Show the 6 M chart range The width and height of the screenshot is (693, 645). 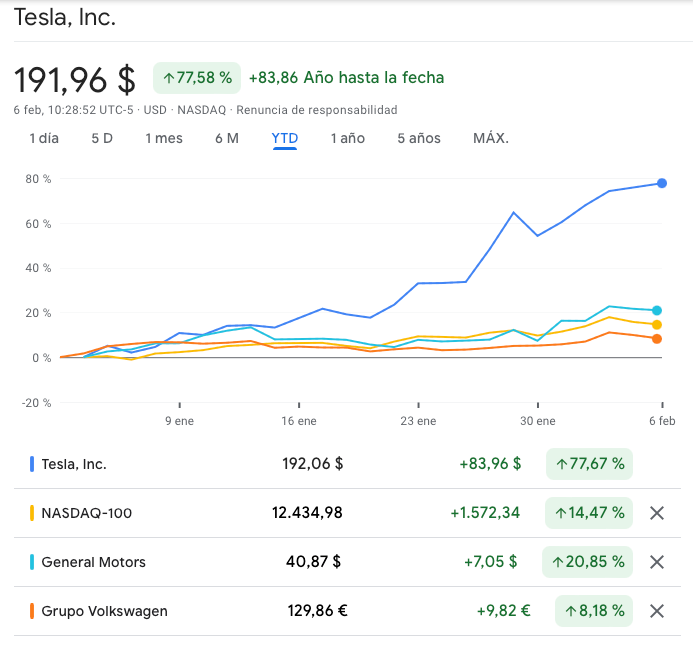pyautogui.click(x=227, y=138)
